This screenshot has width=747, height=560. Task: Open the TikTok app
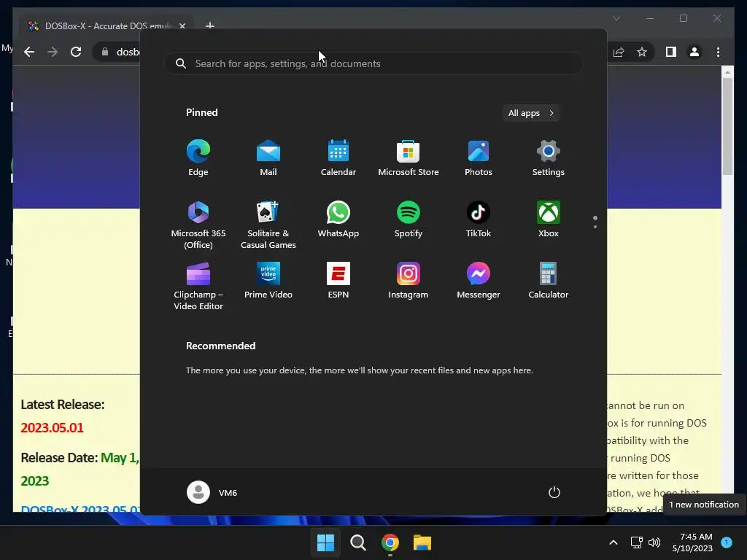[479, 219]
